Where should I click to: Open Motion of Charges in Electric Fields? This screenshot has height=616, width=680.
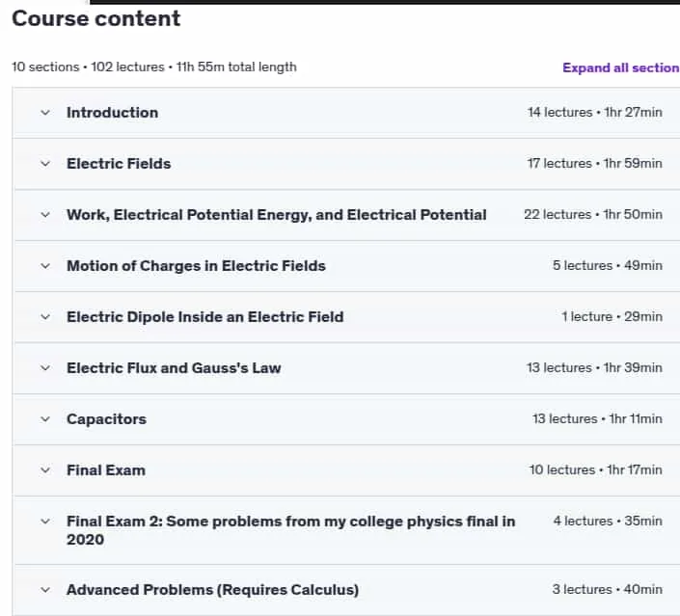[196, 266]
